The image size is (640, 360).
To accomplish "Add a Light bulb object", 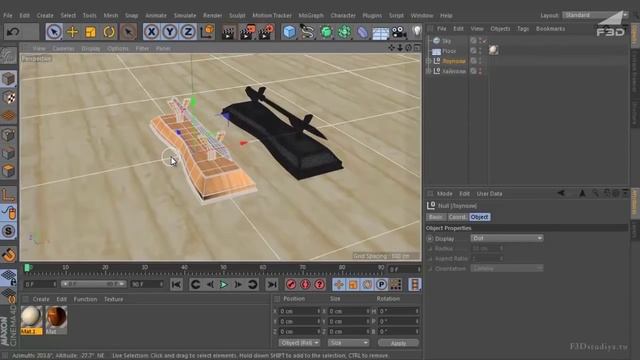I will [x=416, y=31].
